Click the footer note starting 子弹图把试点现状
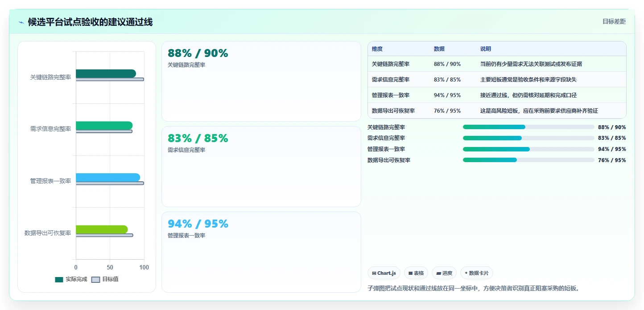 coord(474,288)
